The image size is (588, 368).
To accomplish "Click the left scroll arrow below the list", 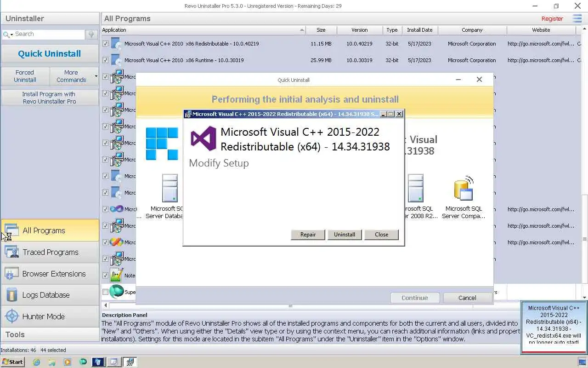I will tap(106, 305).
